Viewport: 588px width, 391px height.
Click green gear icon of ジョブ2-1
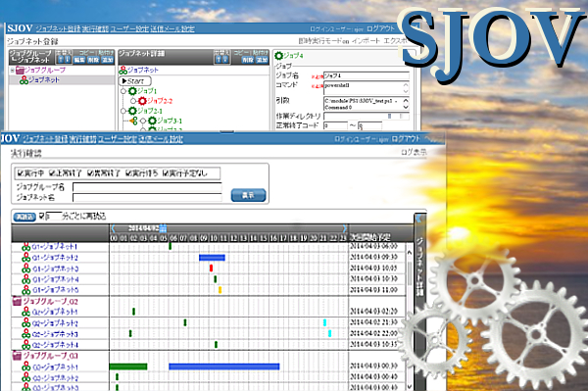[132, 111]
